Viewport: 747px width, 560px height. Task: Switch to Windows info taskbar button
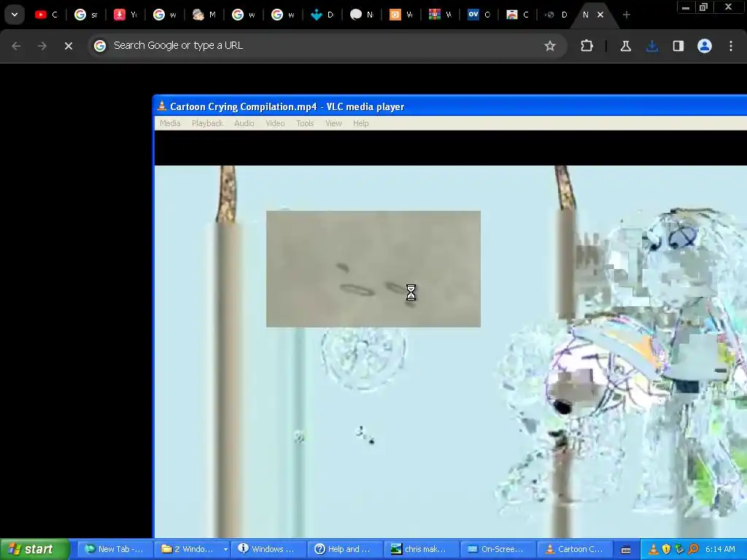coord(268,549)
